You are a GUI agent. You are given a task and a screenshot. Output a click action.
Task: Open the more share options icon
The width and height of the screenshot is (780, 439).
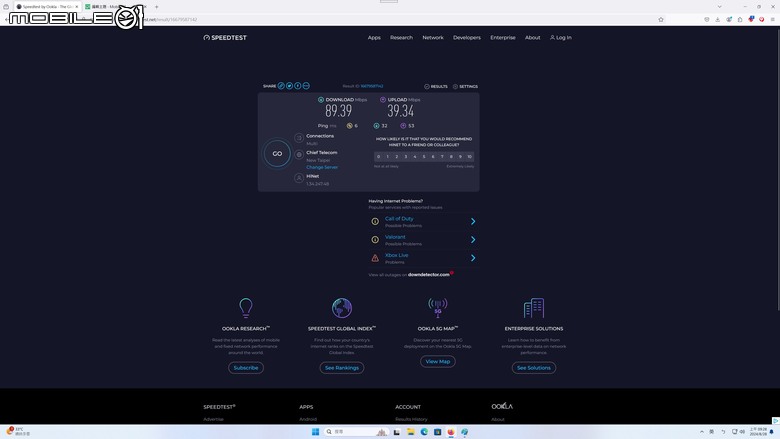306,86
